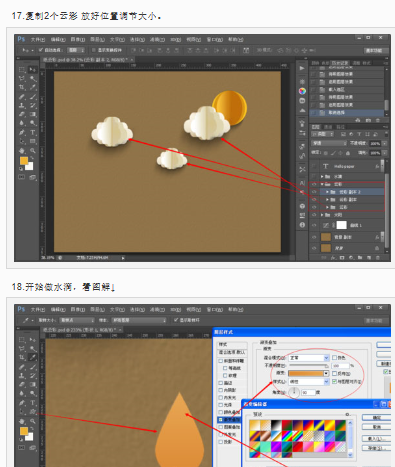Click the new group folder icon in Layers panel footer

point(360,258)
